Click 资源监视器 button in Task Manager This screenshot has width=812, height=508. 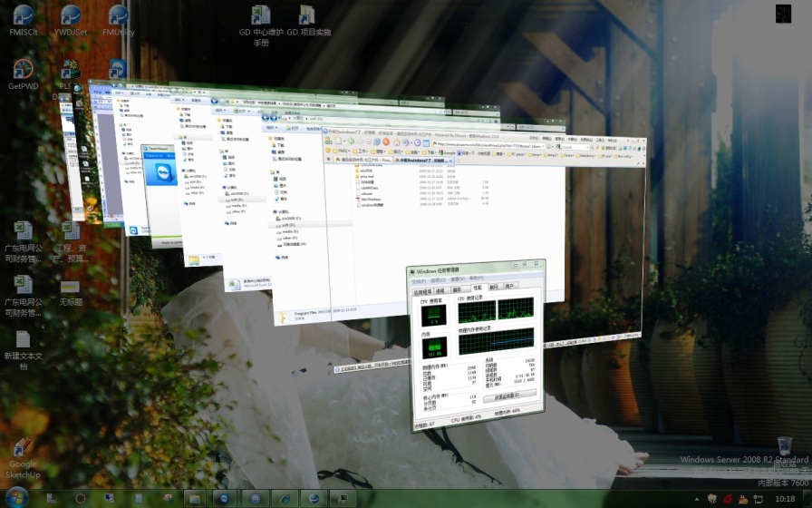point(508,396)
